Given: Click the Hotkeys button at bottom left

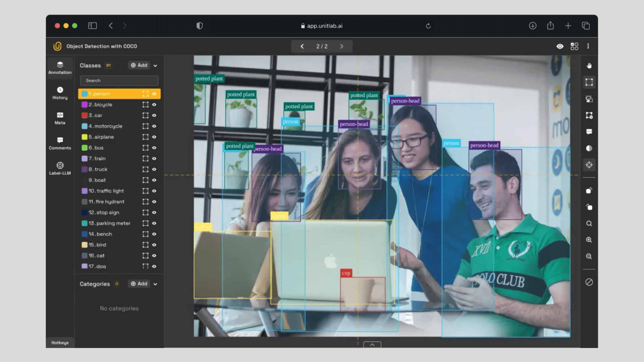Looking at the screenshot, I should click(60, 343).
